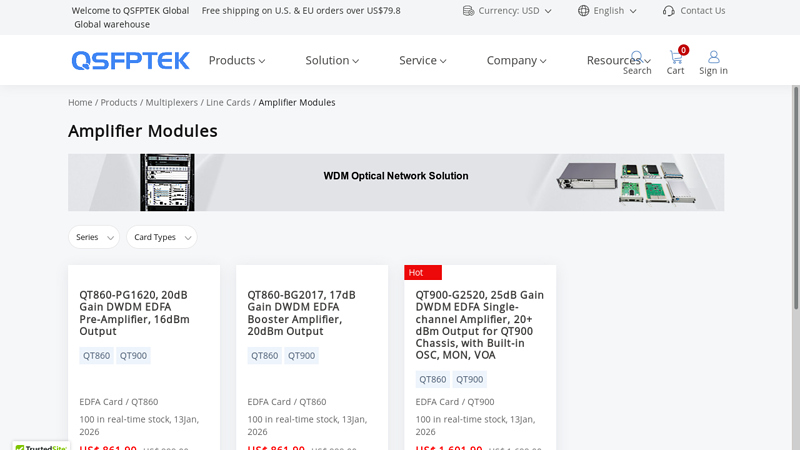Screen dimensions: 800x450
Task: Click QT900 tag on QT860-BG2017 card
Action: (x=301, y=356)
